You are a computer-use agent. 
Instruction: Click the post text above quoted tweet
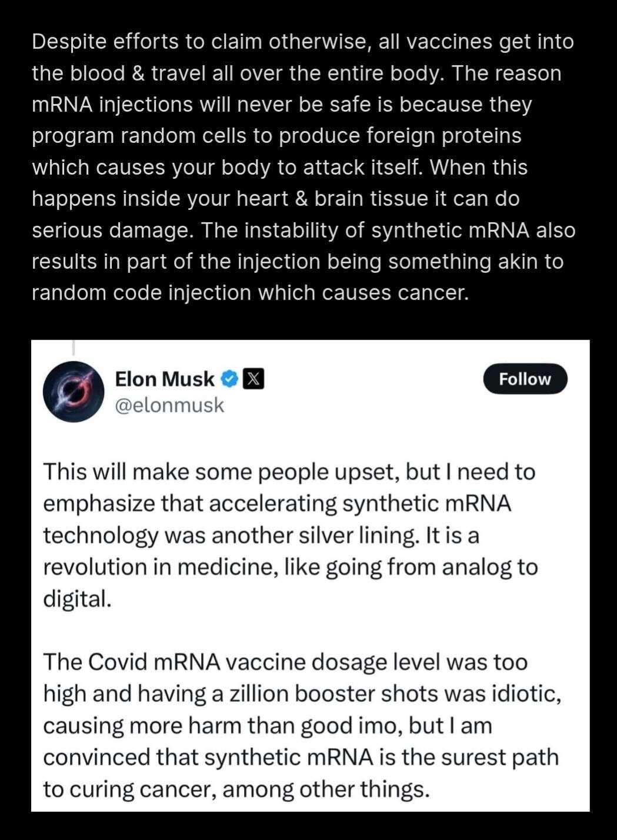304,167
